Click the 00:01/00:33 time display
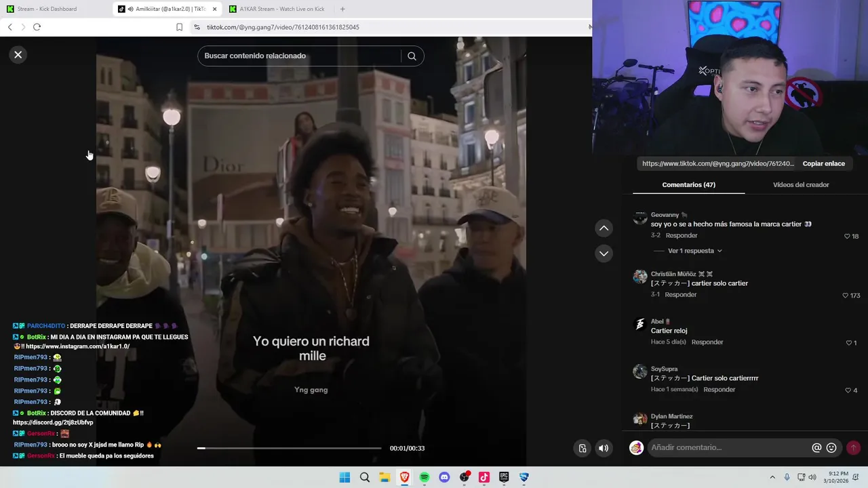868x488 pixels. click(x=407, y=448)
